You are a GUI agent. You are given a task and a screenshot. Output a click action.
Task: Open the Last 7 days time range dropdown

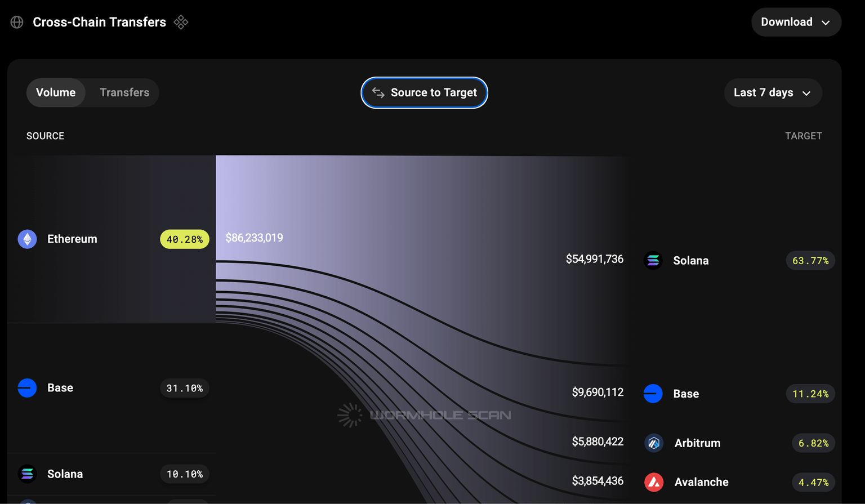point(772,92)
